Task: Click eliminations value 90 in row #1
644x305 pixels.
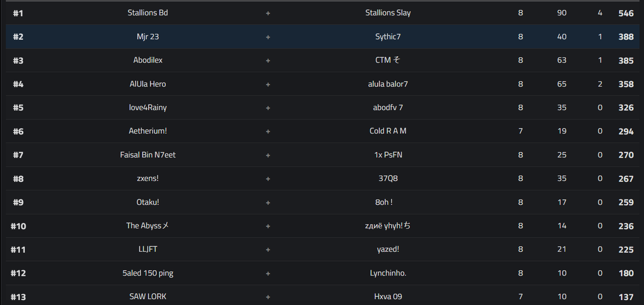Action: [562, 13]
